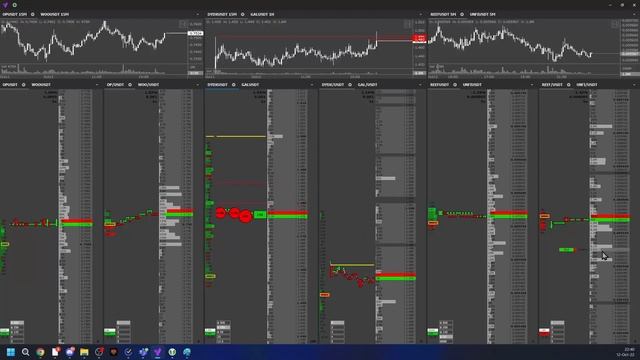Open panel menu arrow of REEFUSDT order book panel

(x=532, y=85)
